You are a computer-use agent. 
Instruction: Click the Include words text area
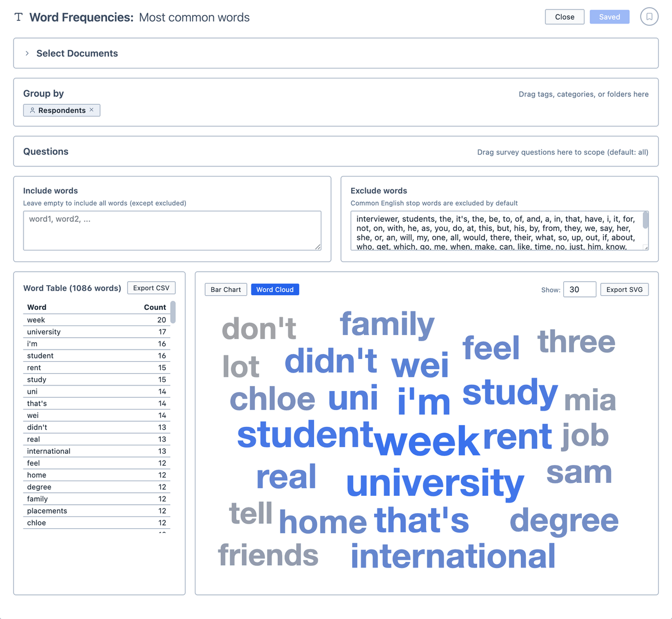172,230
